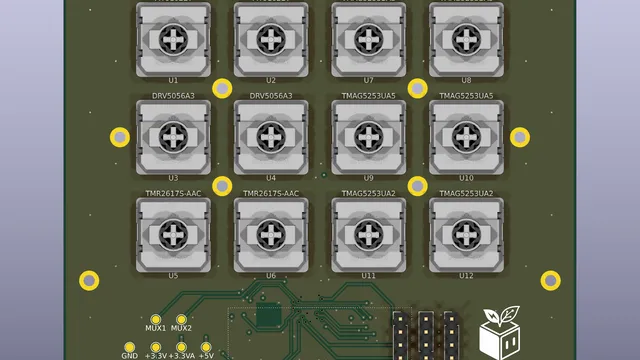Viewport: 640px width, 360px height.
Task: Click the cube-with-leaves logo on the board
Action: [x=500, y=333]
